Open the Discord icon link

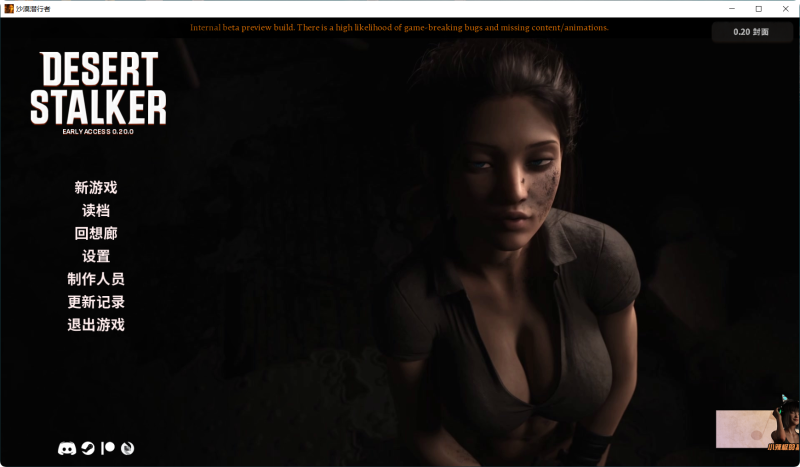tap(67, 449)
